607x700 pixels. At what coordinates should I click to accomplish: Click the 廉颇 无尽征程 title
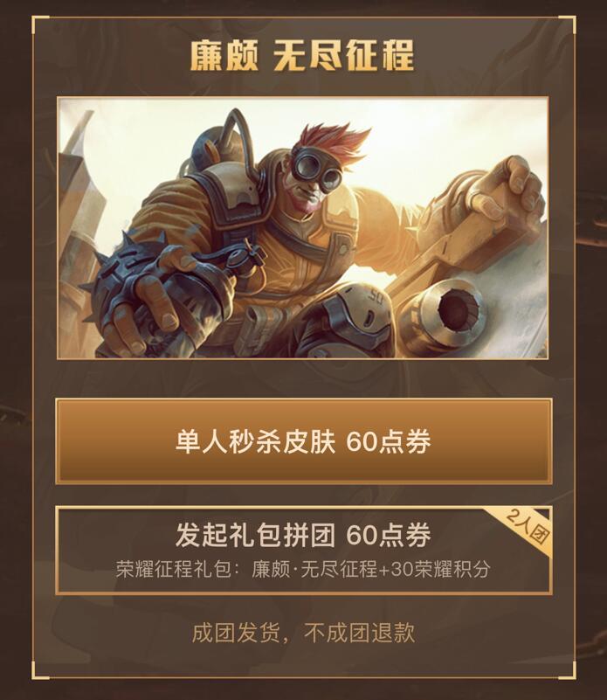302,55
